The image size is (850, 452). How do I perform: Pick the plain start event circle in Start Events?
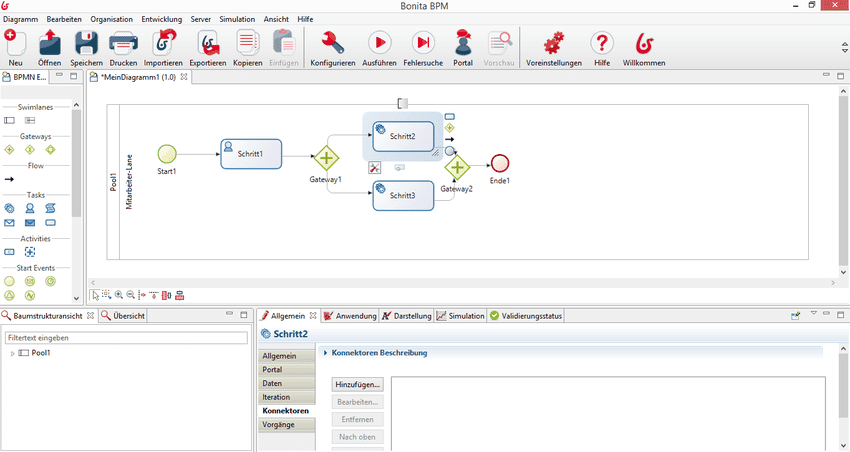(9, 281)
